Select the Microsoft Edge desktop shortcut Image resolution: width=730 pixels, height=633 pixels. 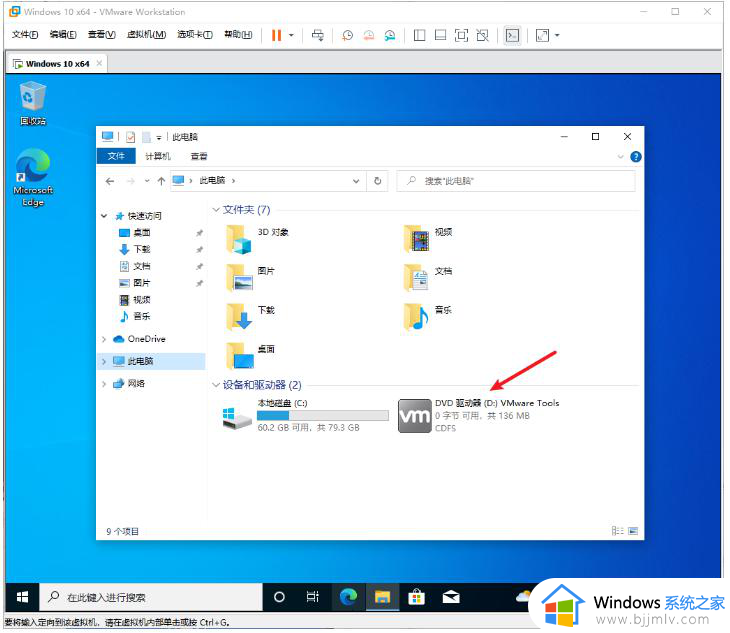click(x=33, y=178)
